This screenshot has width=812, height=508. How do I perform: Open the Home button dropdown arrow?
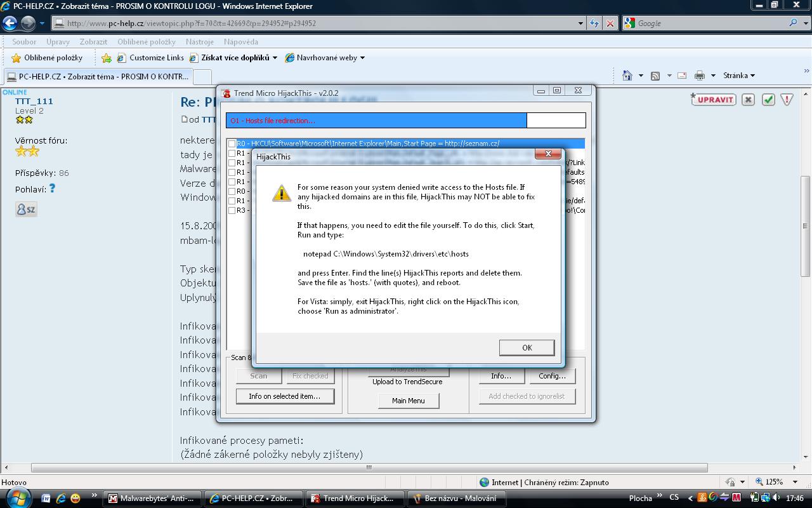point(641,76)
